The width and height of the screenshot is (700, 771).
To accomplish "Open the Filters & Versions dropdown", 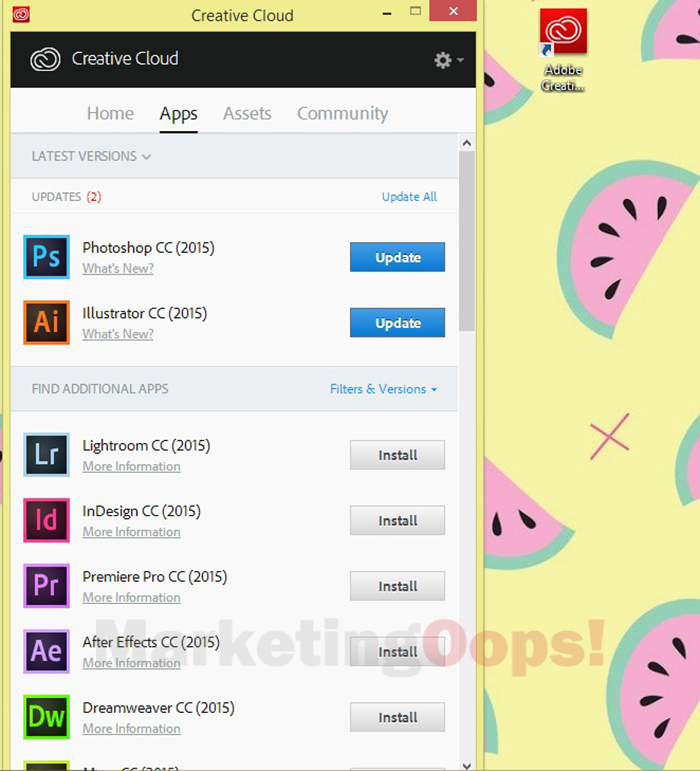I will (x=383, y=389).
